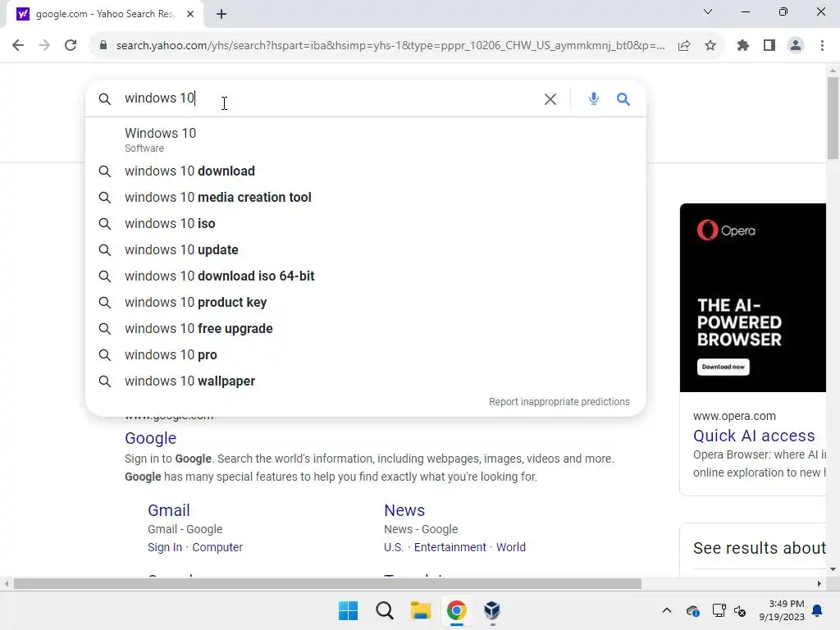Open the Google result title link
Screen dimensions: 840x630
point(151,438)
